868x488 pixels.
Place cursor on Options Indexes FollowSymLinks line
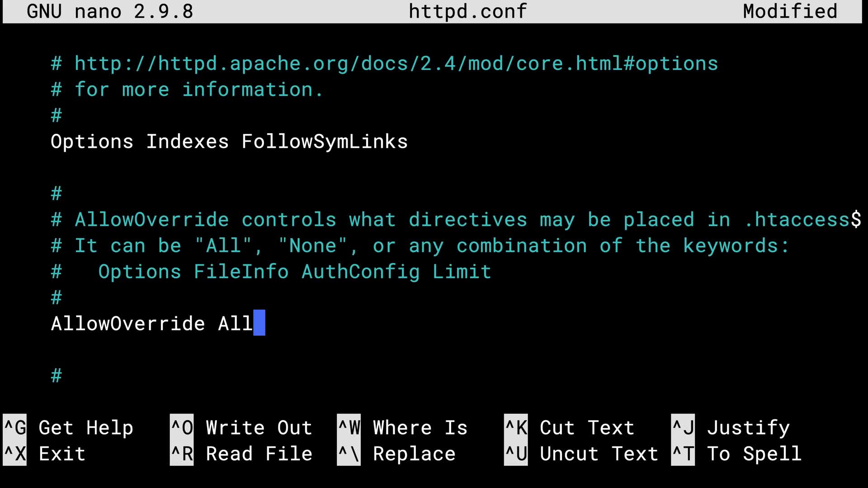tap(229, 141)
